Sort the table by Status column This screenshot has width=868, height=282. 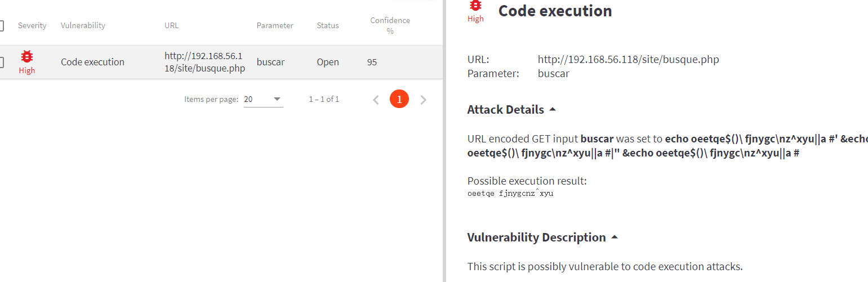(x=328, y=25)
